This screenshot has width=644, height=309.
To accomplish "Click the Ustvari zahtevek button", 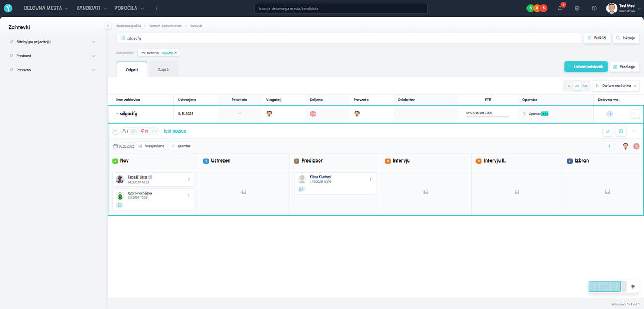I will click(x=586, y=67).
